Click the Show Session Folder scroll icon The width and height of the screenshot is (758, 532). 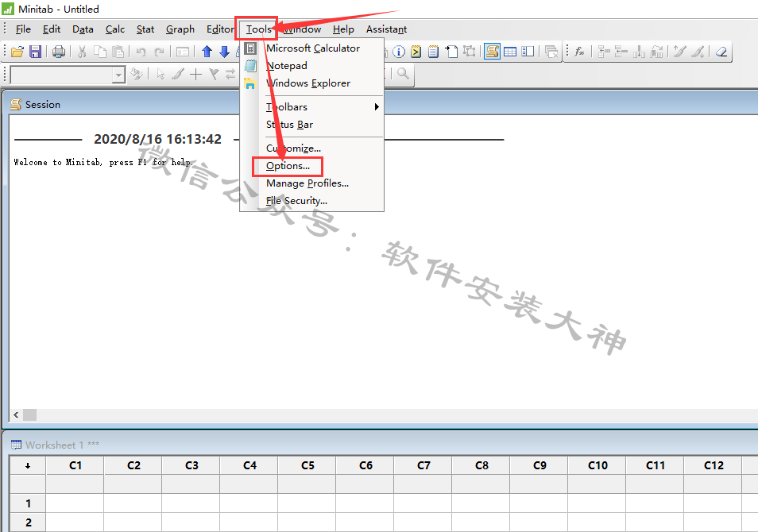492,52
